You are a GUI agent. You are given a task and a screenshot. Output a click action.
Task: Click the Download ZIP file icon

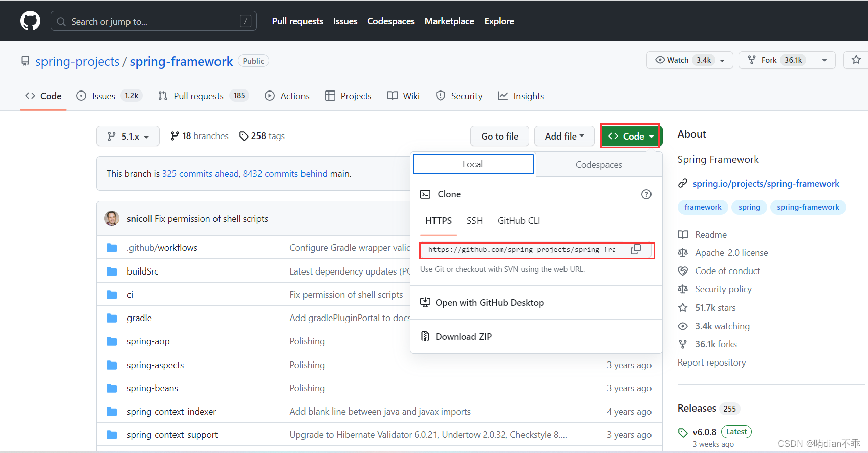[425, 336]
